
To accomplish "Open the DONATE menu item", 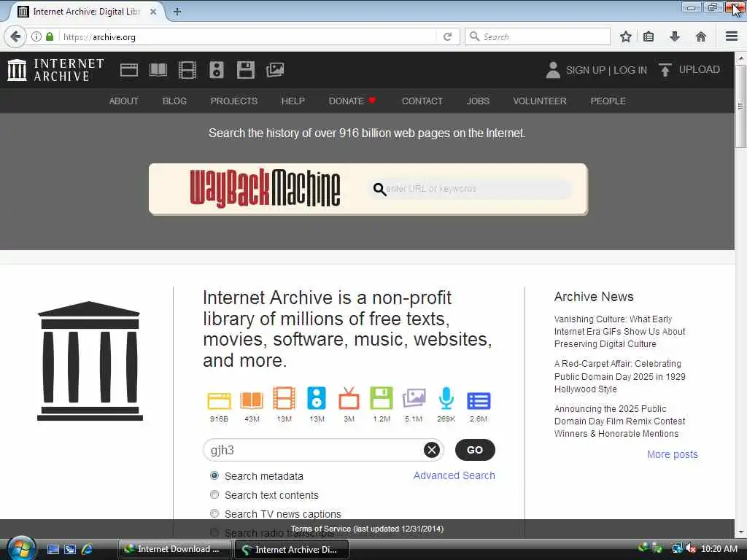I will pos(352,101).
